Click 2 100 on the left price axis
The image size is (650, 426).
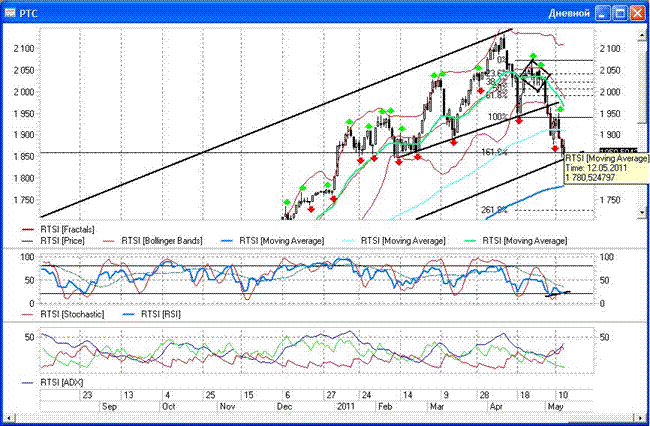coord(24,48)
